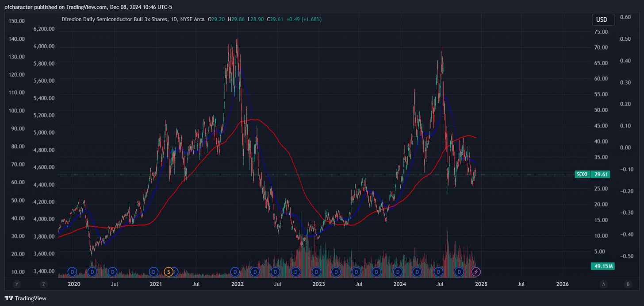Click the dividend marker between 2024 and Jul 2024
The height and width of the screenshot is (306, 644).
[x=417, y=271]
